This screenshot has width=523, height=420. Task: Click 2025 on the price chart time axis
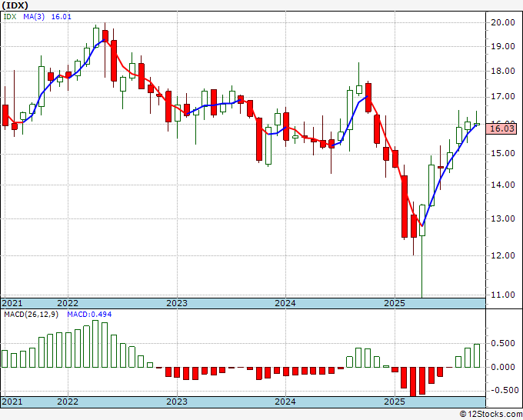[x=395, y=303]
